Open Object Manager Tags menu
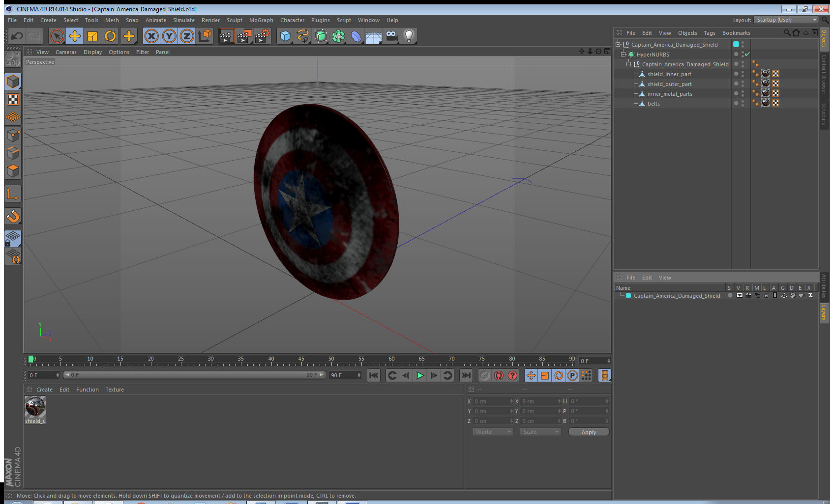 709,33
